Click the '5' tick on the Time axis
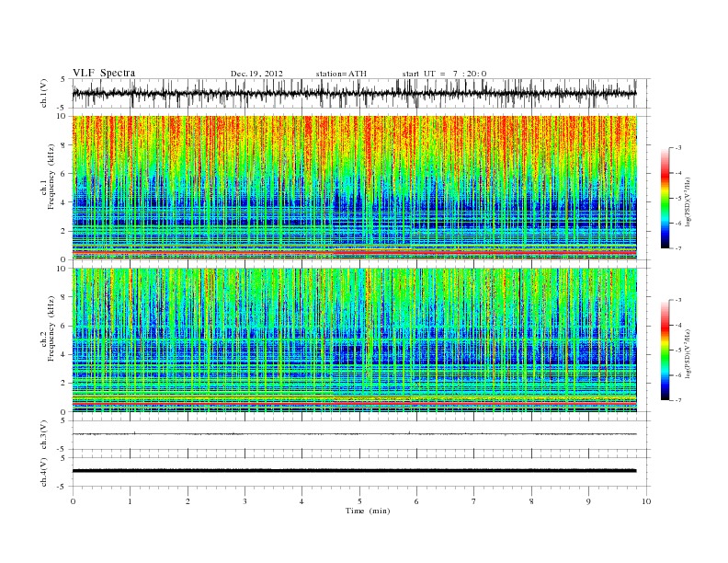The width and height of the screenshot is (728, 563). click(359, 501)
